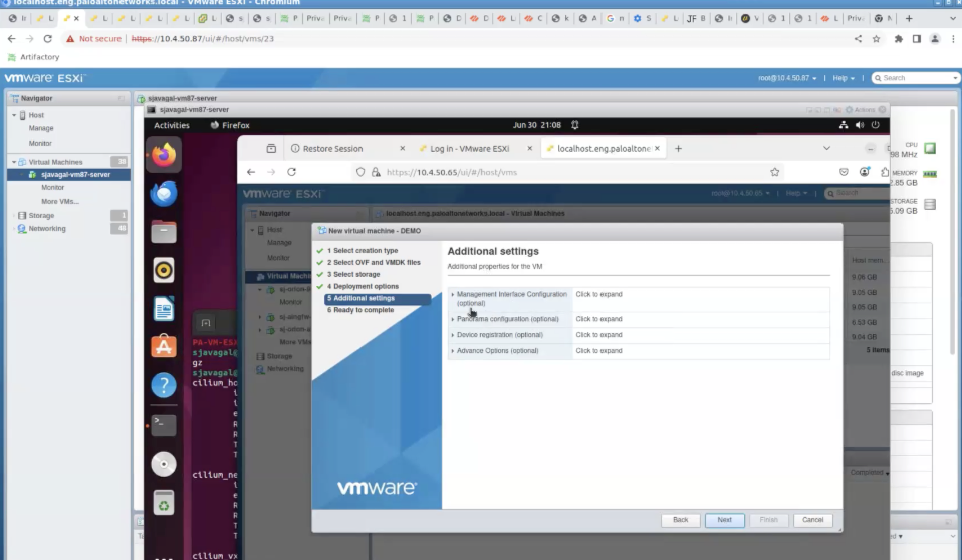Open the Ubuntu system power menu

pyautogui.click(x=875, y=125)
